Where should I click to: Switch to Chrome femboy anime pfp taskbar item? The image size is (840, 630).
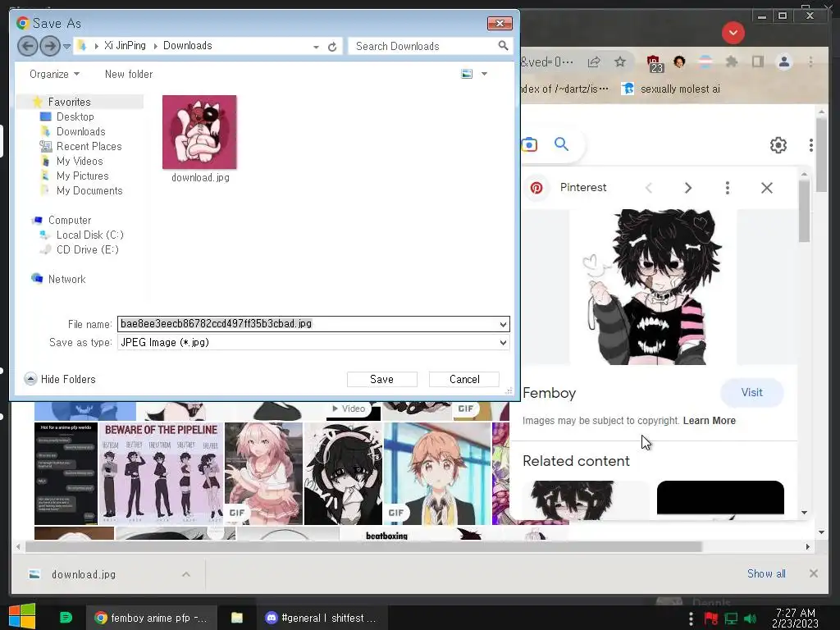(x=151, y=619)
